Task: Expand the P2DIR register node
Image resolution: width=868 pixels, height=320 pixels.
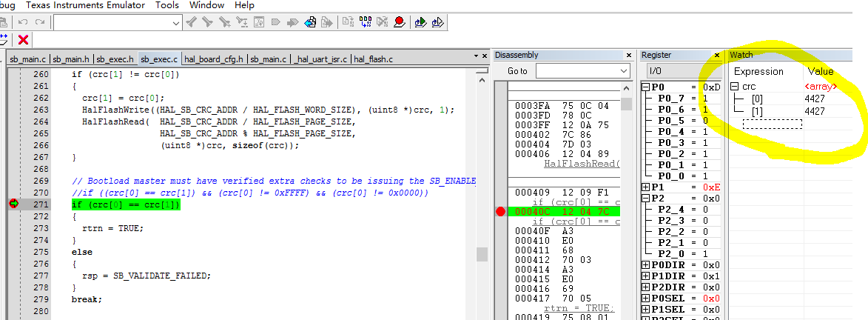Action: pyautogui.click(x=645, y=287)
